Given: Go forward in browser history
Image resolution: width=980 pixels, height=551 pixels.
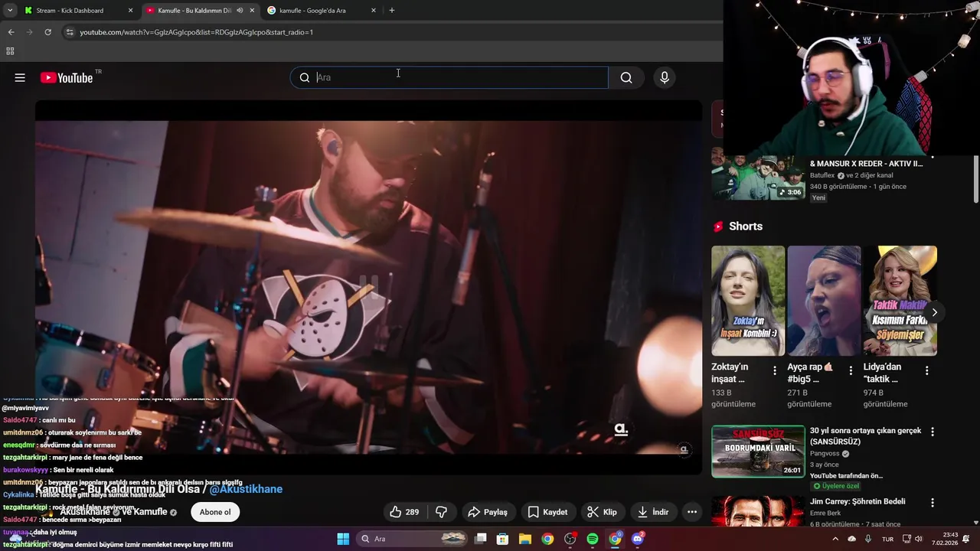Looking at the screenshot, I should pos(29,32).
